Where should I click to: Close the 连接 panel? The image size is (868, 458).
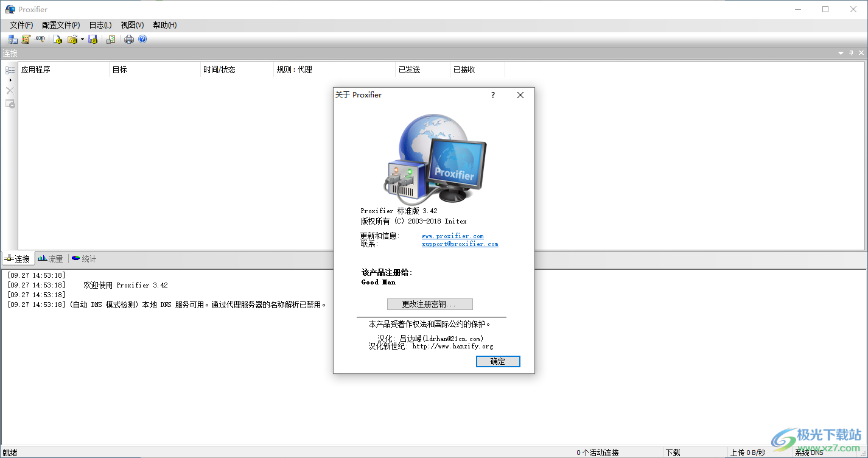tap(861, 54)
